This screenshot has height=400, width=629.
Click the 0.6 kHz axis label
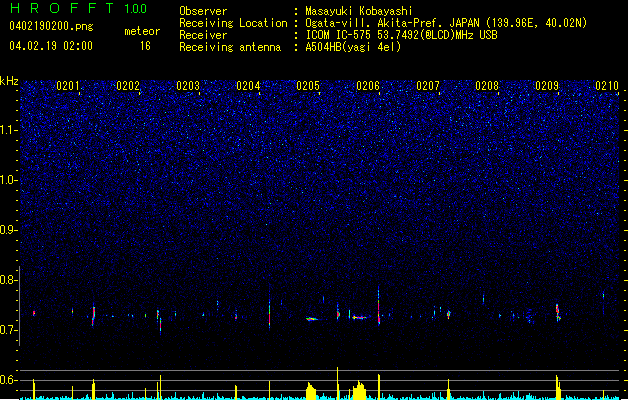click(9, 380)
